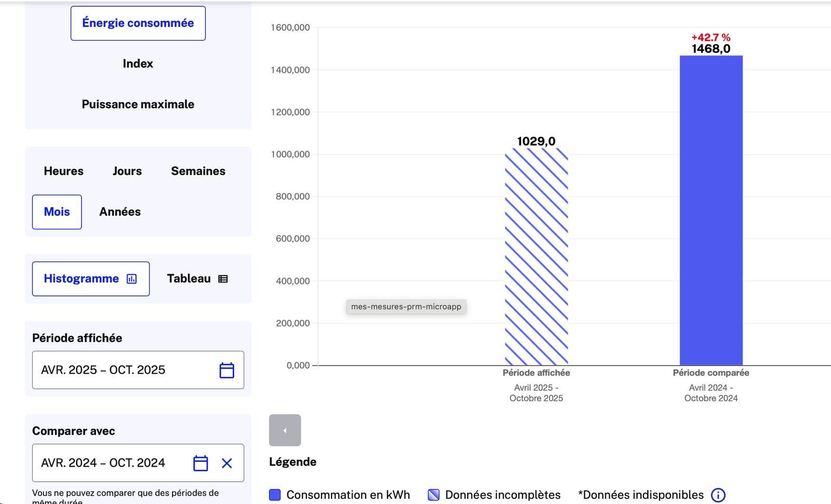The height and width of the screenshot is (504, 831).
Task: Click the info icon near Données indisponibles
Action: [718, 495]
